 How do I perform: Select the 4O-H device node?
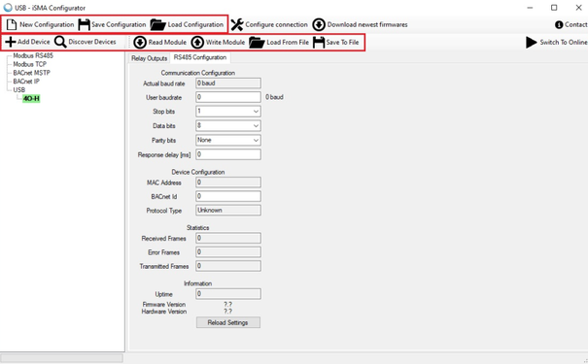point(31,98)
